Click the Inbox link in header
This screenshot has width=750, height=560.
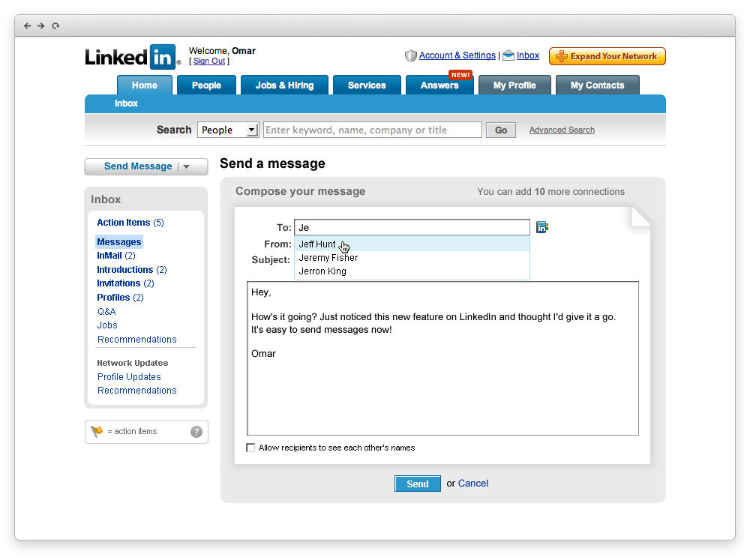click(527, 55)
